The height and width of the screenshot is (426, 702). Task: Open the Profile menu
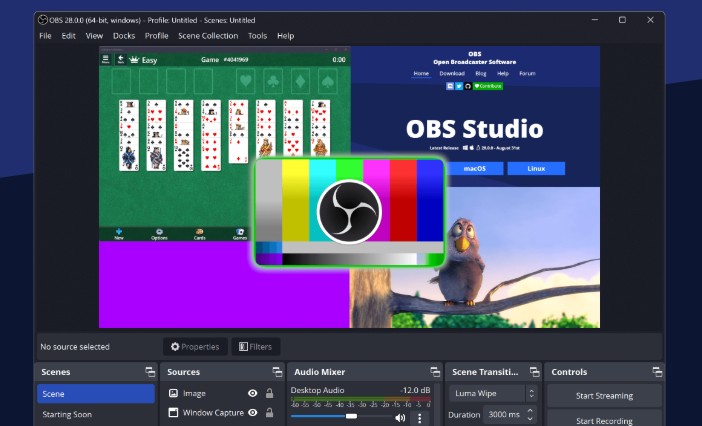click(157, 36)
